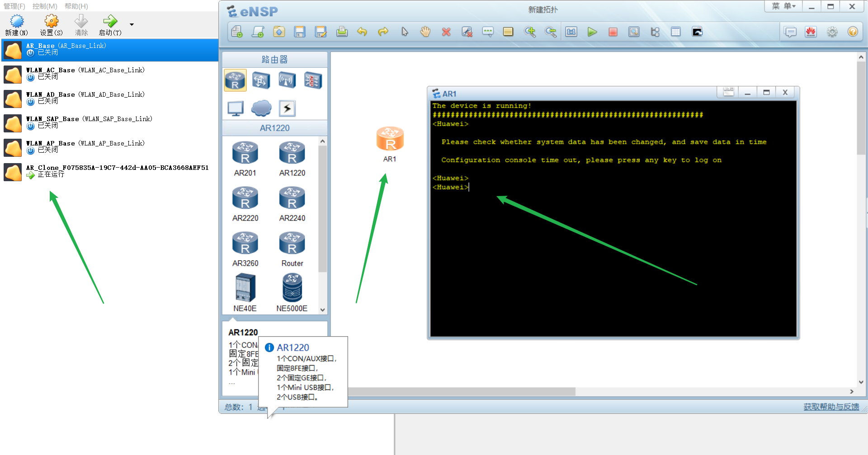This screenshot has height=455, width=868.
Task: Choose the NE5000E device model
Action: click(292, 293)
